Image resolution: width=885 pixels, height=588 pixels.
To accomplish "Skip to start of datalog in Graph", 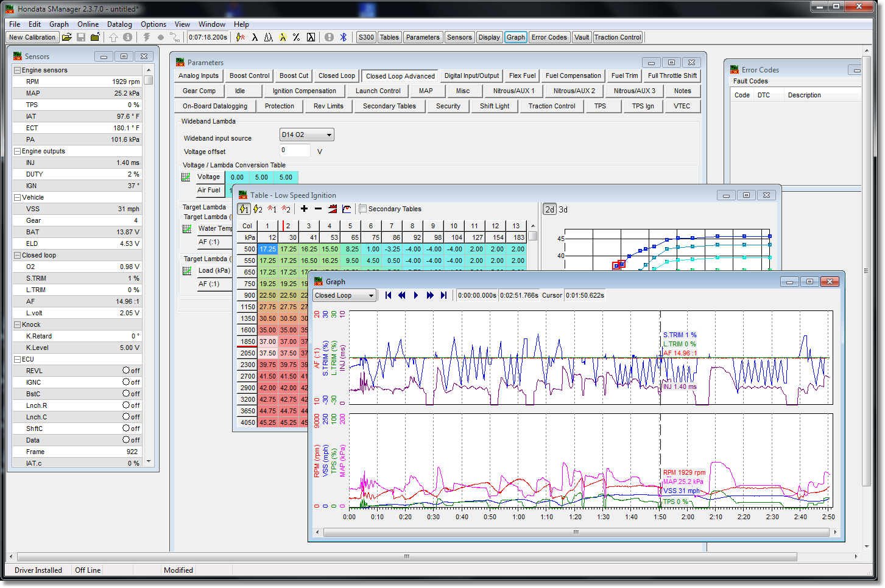I will [388, 295].
